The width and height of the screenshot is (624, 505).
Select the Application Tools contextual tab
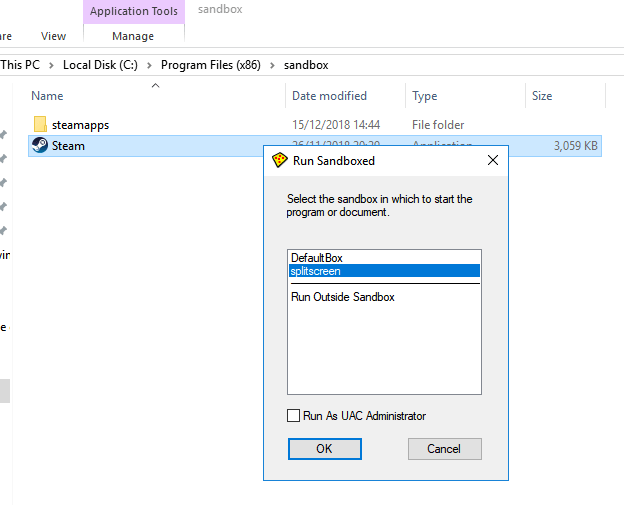(x=133, y=12)
